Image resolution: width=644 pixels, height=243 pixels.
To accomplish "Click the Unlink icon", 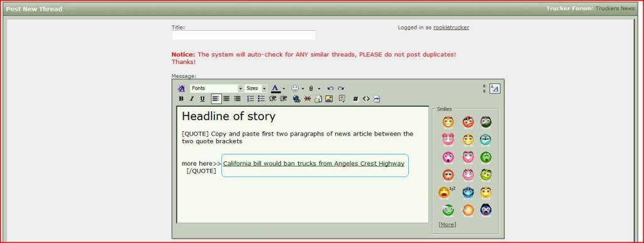I will (307, 99).
